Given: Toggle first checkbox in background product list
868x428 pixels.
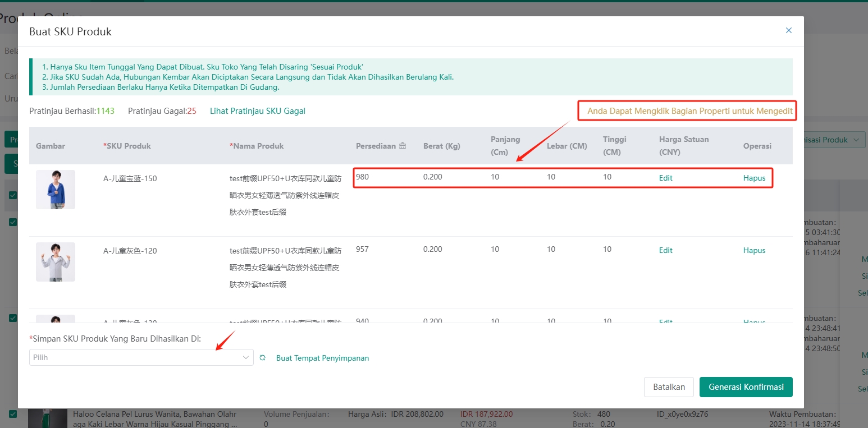Looking at the screenshot, I should pos(13,195).
